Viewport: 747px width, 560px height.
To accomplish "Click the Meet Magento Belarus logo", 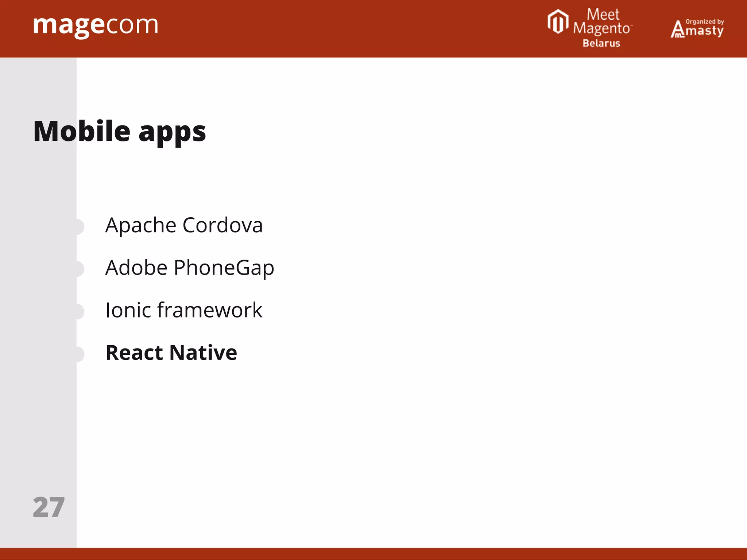I will [590, 28].
